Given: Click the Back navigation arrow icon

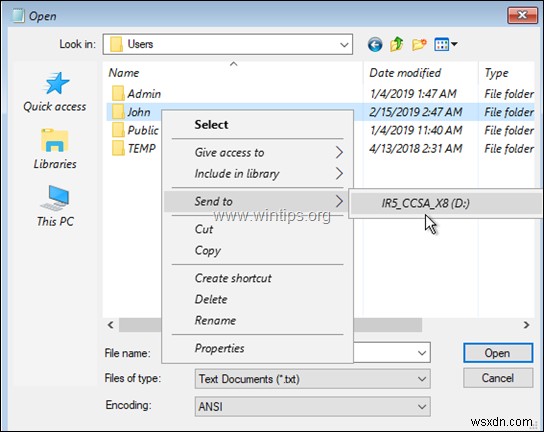Looking at the screenshot, I should pyautogui.click(x=375, y=44).
